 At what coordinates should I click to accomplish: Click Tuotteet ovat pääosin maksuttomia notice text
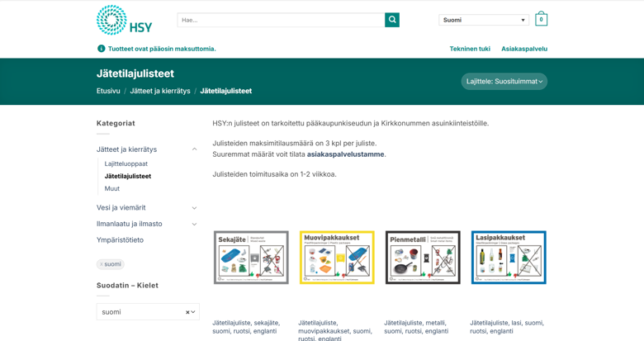(162, 49)
